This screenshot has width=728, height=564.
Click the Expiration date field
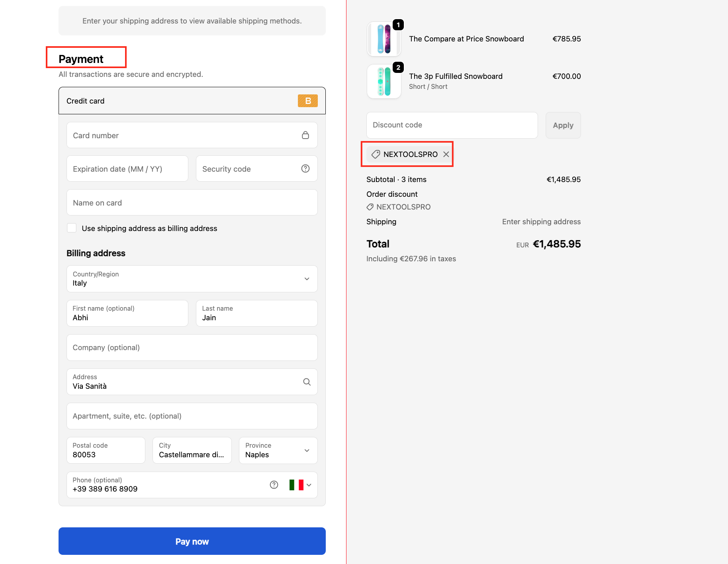coord(127,169)
